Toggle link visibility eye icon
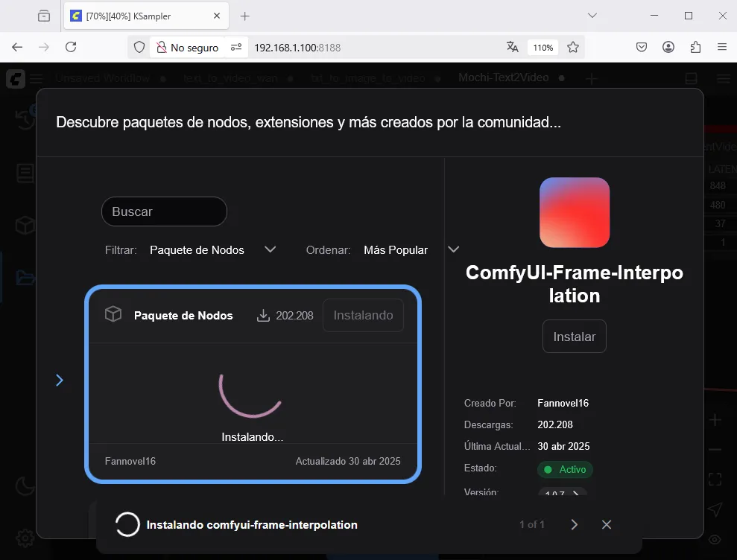Viewport: 737px width, 560px height. [x=715, y=539]
